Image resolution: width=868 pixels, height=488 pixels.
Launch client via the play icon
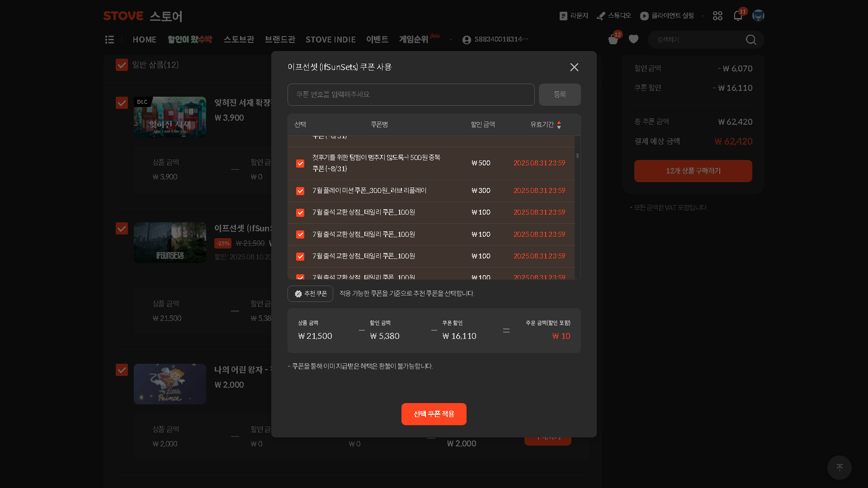coord(667,16)
